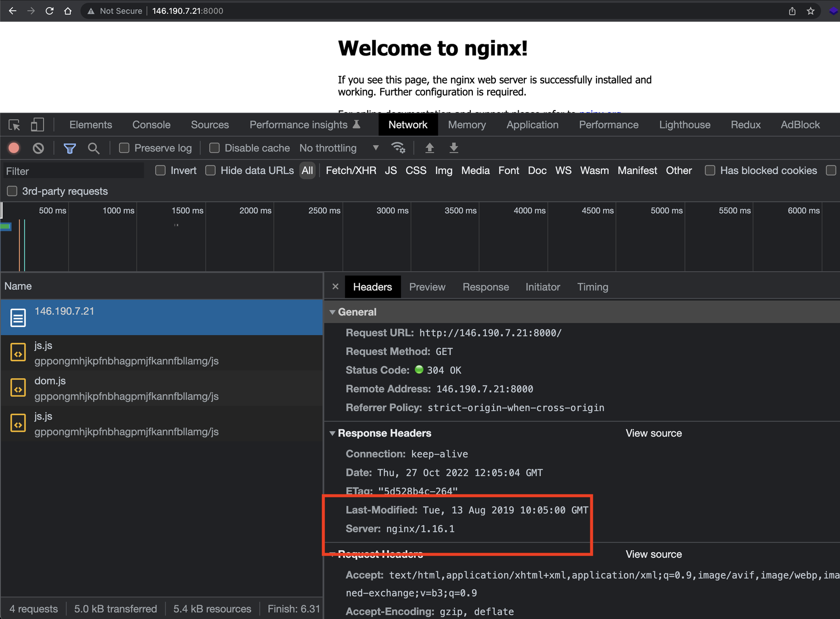Click the network Filter text field
Image resolution: width=840 pixels, height=619 pixels.
pos(73,171)
